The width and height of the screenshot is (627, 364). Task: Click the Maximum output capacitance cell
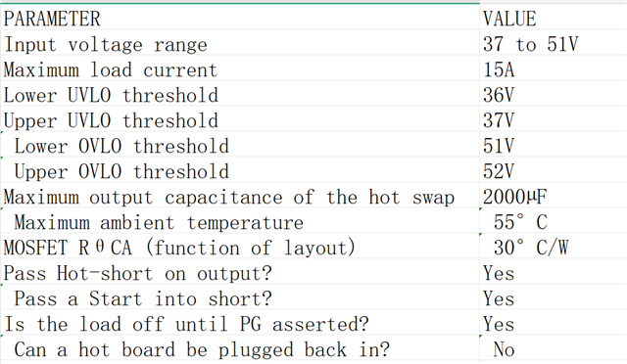[x=240, y=195]
